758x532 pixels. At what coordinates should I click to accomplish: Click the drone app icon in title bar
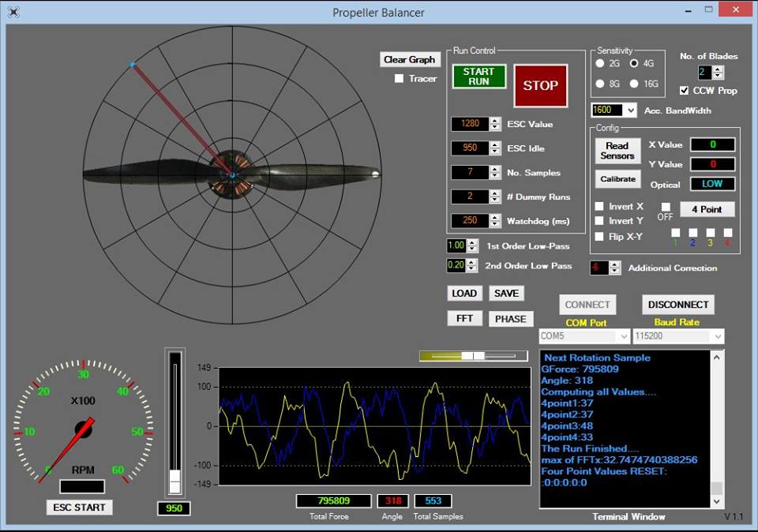point(13,12)
